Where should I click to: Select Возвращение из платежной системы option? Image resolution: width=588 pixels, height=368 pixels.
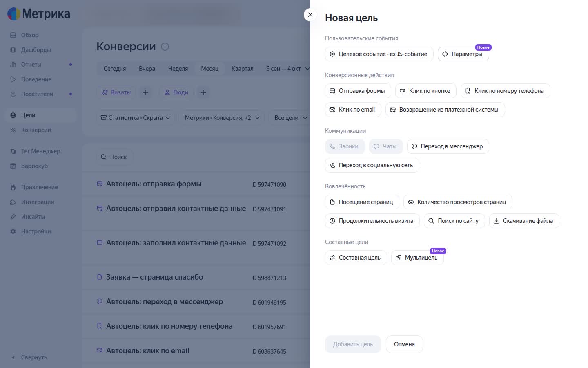point(445,110)
